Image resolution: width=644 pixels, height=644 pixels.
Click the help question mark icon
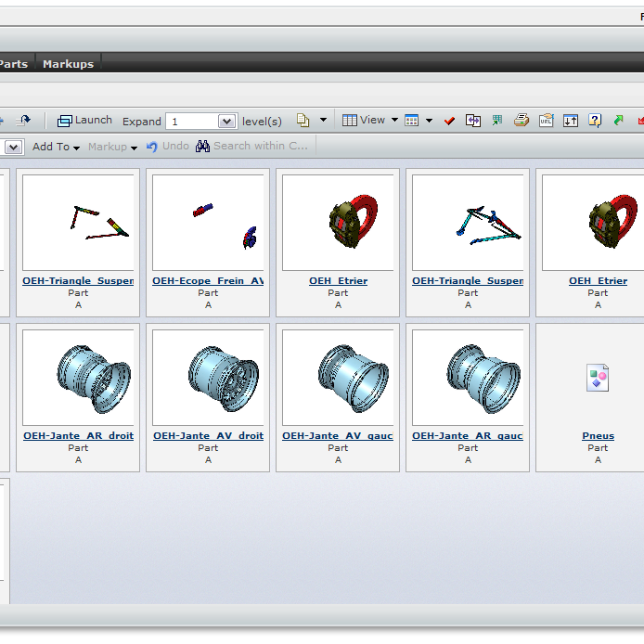pyautogui.click(x=595, y=121)
